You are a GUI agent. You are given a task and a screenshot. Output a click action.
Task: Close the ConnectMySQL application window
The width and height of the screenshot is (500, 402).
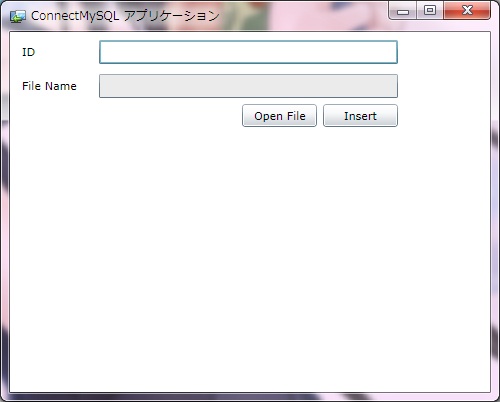467,11
